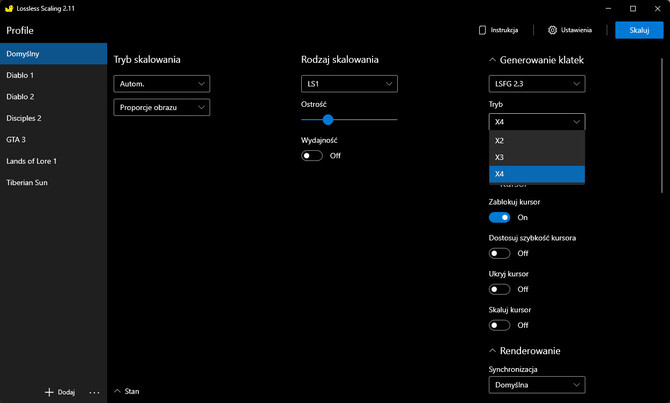Click the vertical settings scrollbar
The height and width of the screenshot is (403, 670).
(662, 125)
